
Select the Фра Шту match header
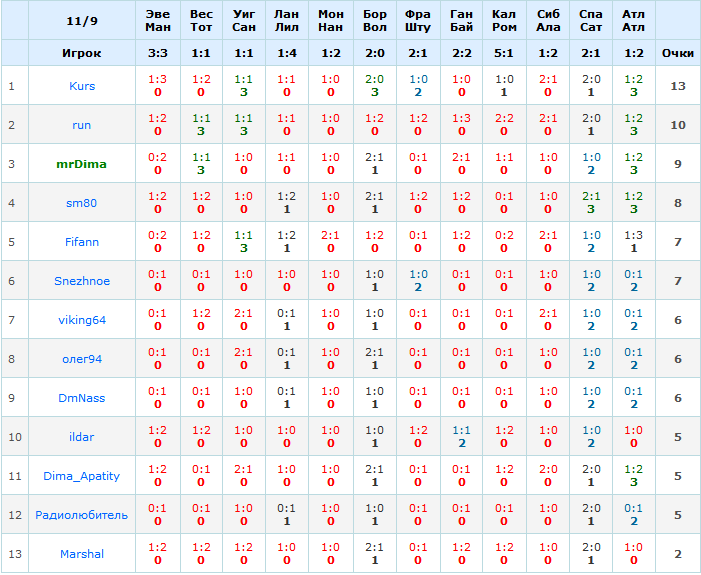click(x=418, y=21)
